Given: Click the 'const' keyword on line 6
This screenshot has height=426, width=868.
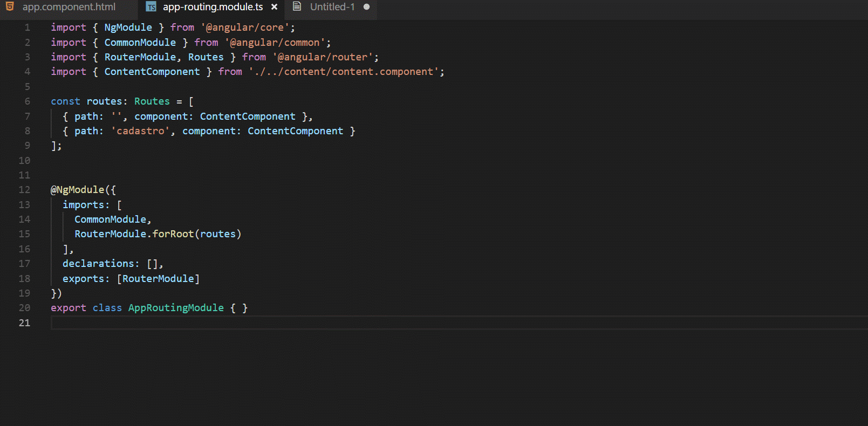Looking at the screenshot, I should pyautogui.click(x=66, y=101).
